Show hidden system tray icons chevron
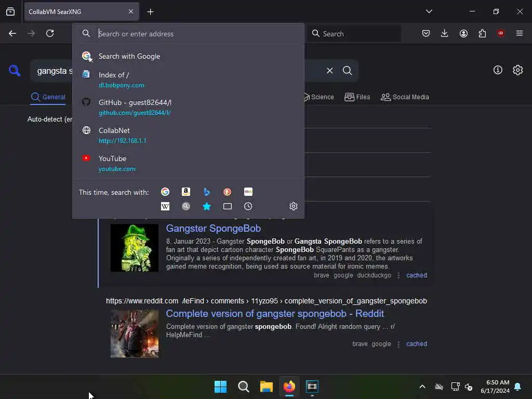532x399 pixels. pyautogui.click(x=422, y=387)
